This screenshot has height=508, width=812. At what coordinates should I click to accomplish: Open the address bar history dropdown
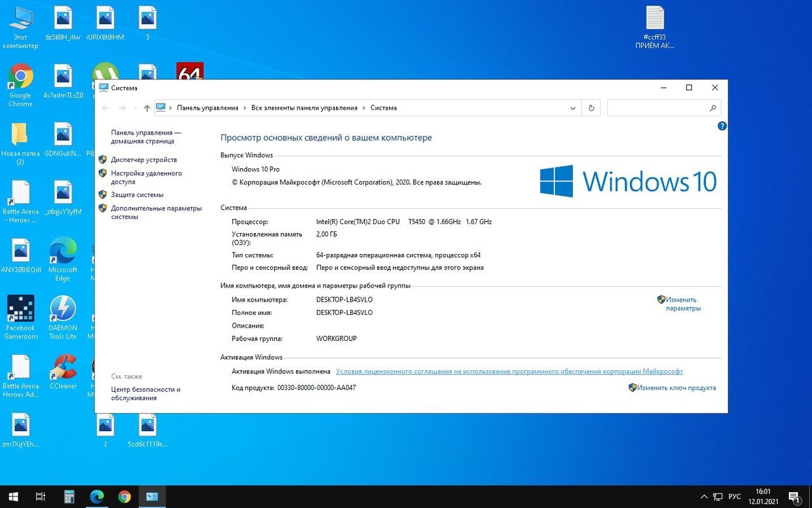point(573,108)
